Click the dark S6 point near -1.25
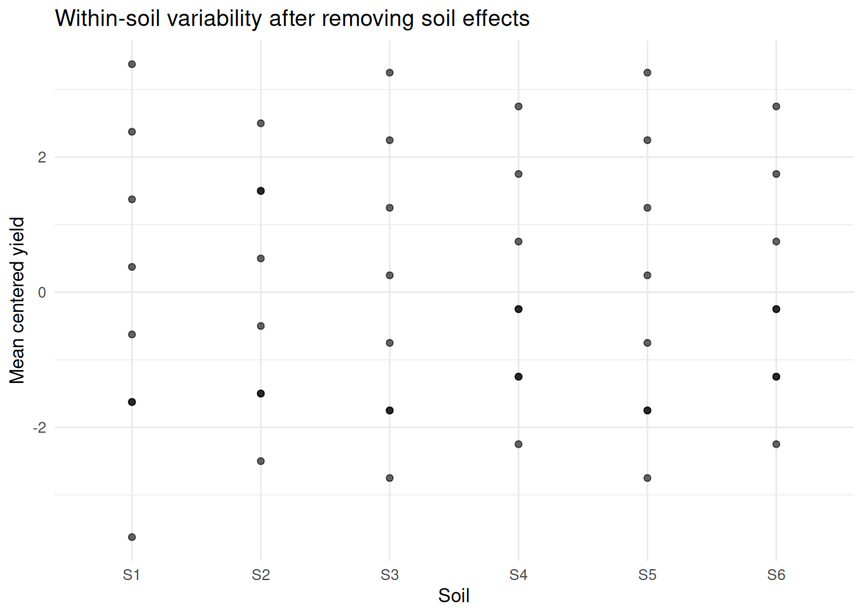The width and height of the screenshot is (863, 616). point(776,377)
